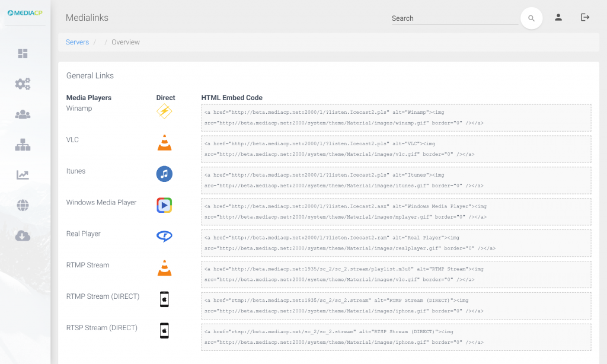Image resolution: width=607 pixels, height=364 pixels.
Task: Focus the Search input field
Action: click(x=454, y=18)
